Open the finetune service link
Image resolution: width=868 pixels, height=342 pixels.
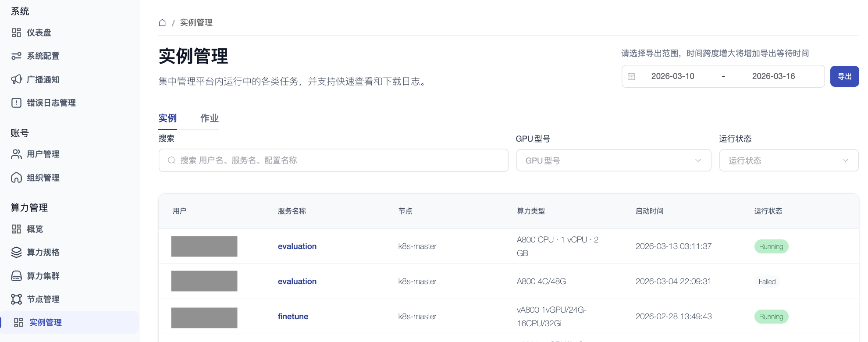pos(293,317)
